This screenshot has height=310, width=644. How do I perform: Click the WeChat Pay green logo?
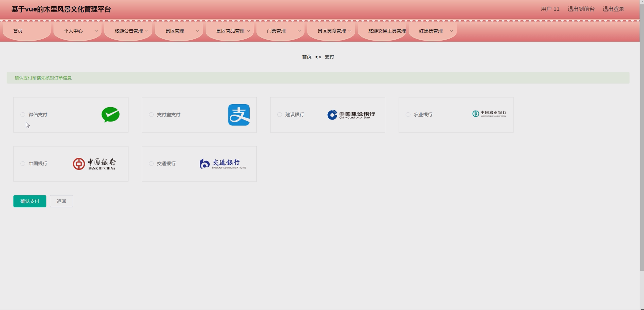(111, 115)
